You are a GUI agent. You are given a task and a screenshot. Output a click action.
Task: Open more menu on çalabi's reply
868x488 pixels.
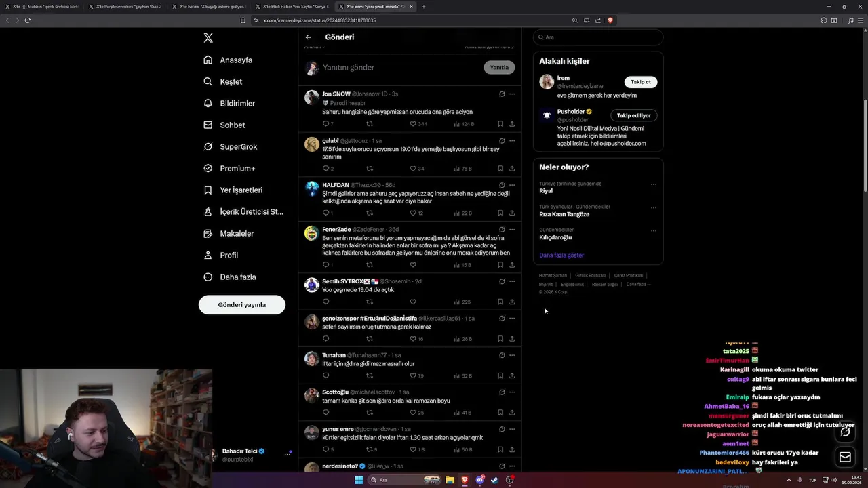512,141
